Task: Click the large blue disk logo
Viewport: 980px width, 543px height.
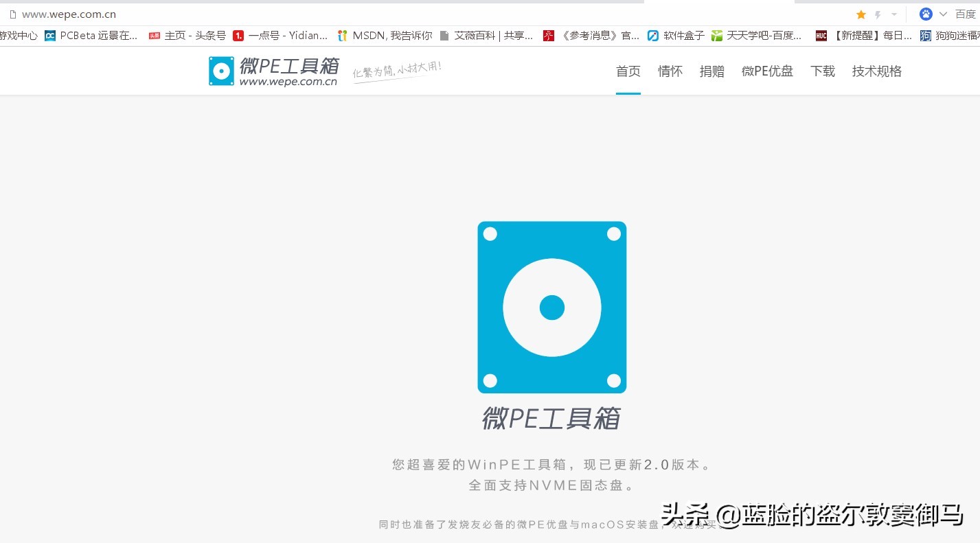Action: (x=552, y=308)
